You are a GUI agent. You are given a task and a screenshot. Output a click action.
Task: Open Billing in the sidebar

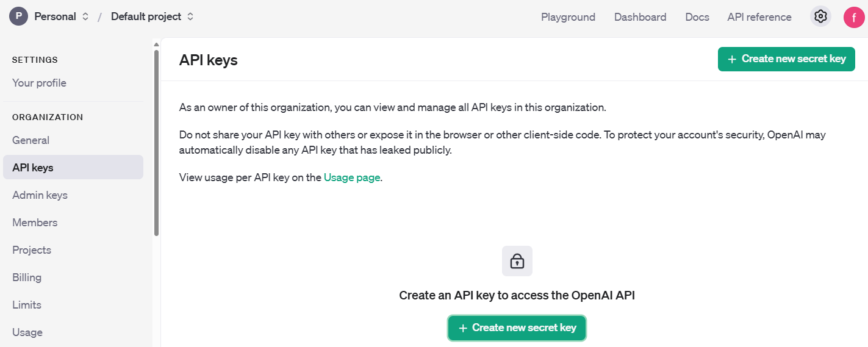[x=27, y=277]
